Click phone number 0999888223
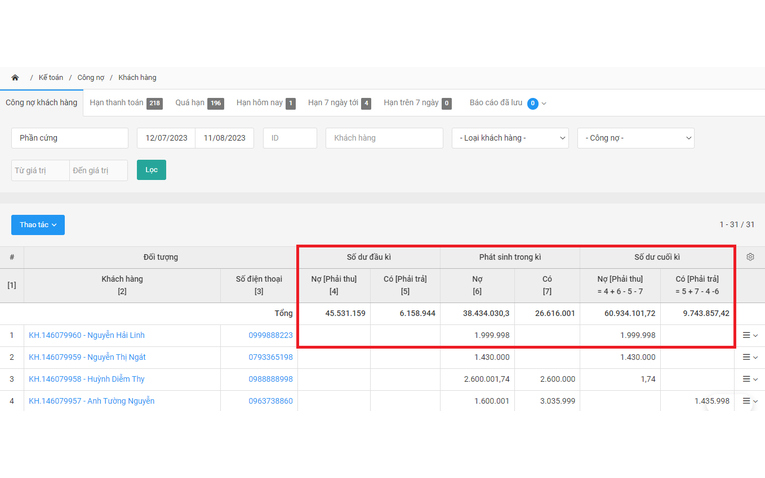The width and height of the screenshot is (765, 478). point(271,335)
